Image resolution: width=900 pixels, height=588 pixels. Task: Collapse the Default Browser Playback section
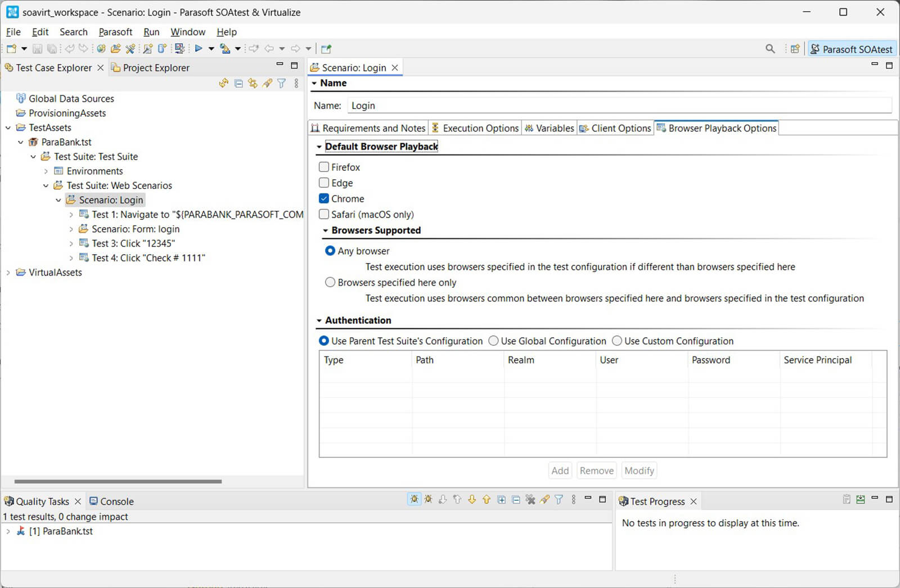pyautogui.click(x=319, y=147)
